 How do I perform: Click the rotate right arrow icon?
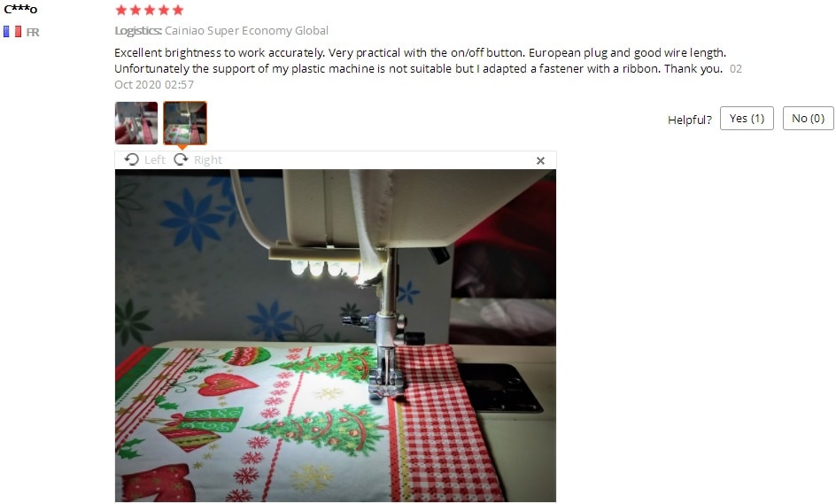(x=182, y=159)
